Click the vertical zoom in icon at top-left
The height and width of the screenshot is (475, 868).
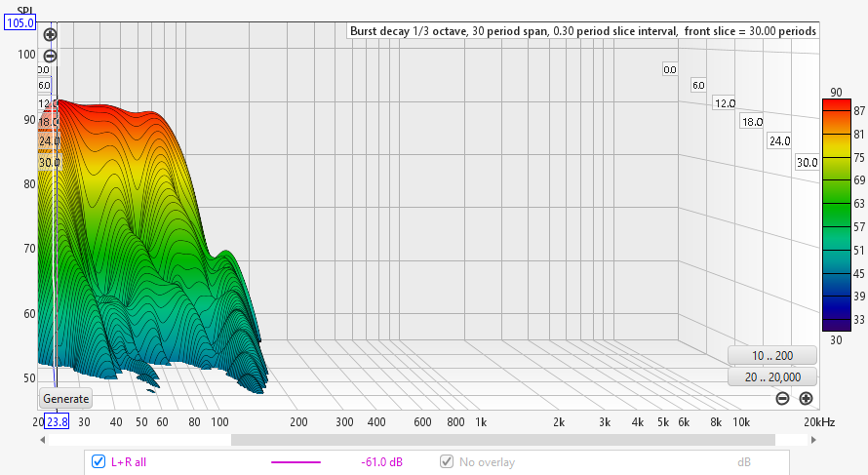pos(50,34)
